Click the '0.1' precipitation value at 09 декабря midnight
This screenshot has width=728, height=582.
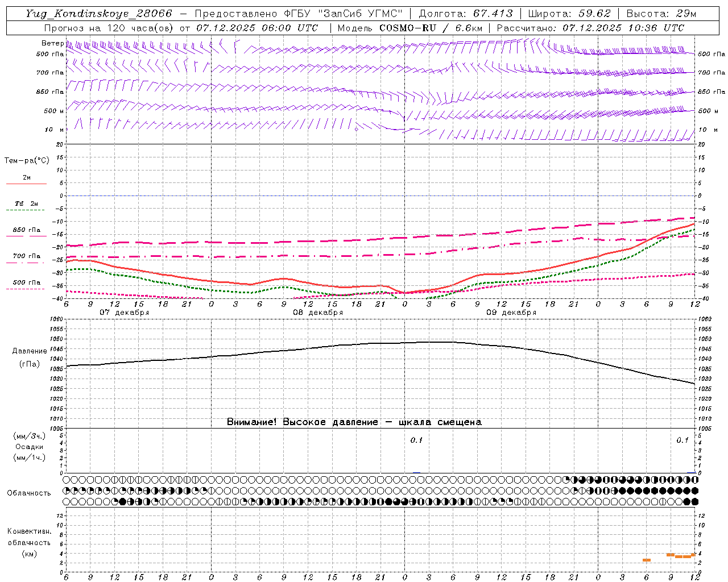[x=417, y=440]
